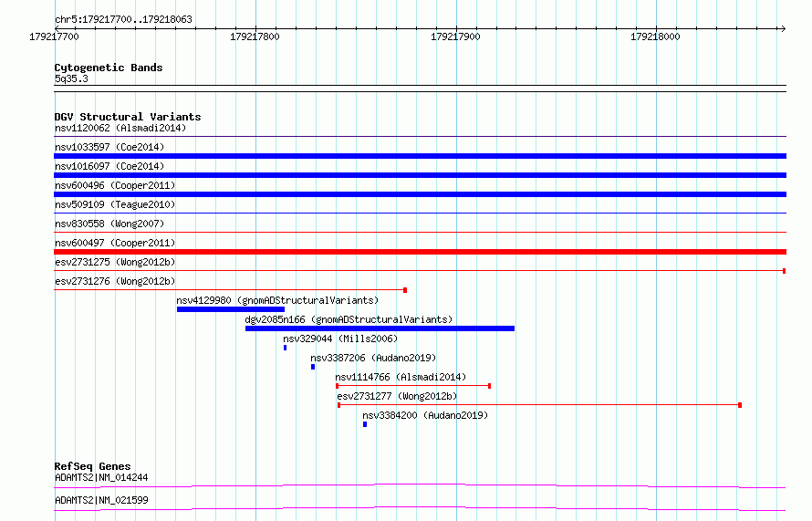Click the blue bar under nsv600496
This screenshot has width=812, height=521.
click(x=420, y=194)
